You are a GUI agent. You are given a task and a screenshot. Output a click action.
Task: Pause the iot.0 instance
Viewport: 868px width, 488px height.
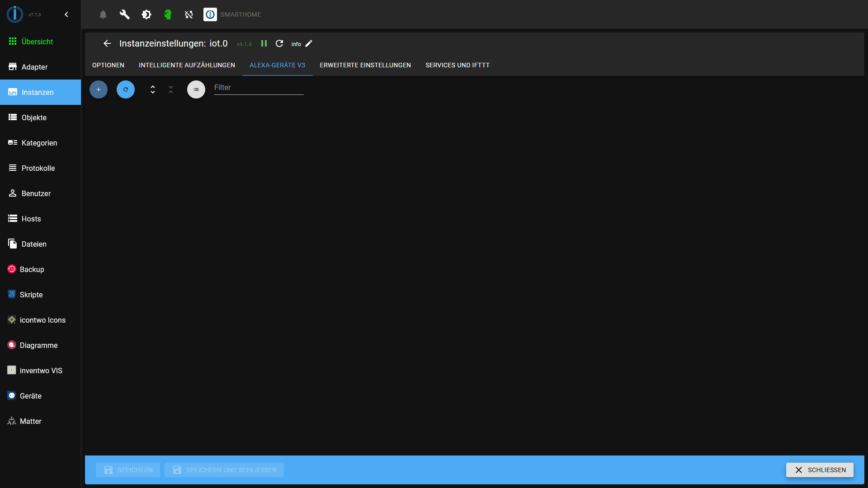coord(264,43)
